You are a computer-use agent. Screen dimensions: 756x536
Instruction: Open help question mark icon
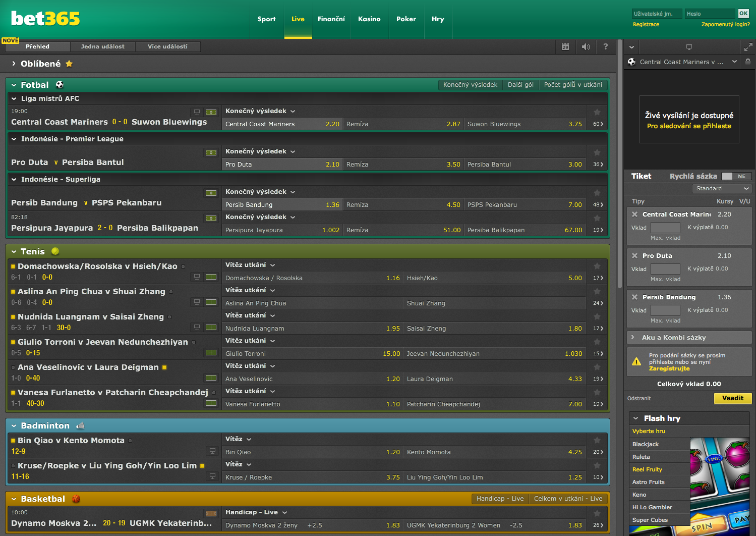605,46
